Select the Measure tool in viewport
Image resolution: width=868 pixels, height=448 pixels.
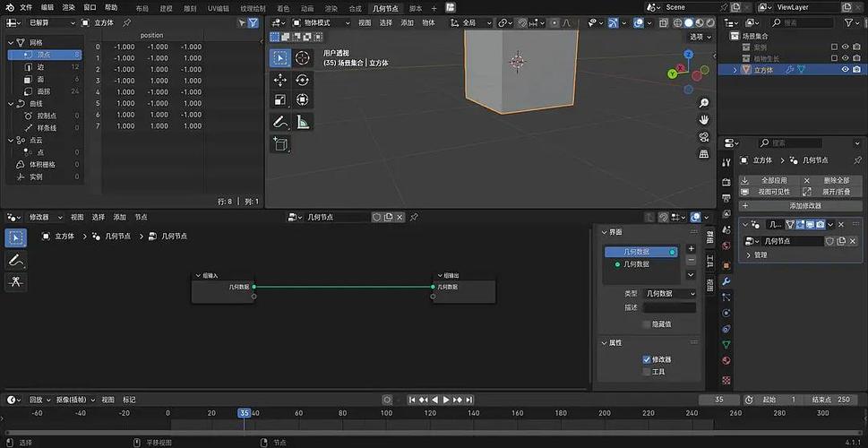pyautogui.click(x=302, y=122)
